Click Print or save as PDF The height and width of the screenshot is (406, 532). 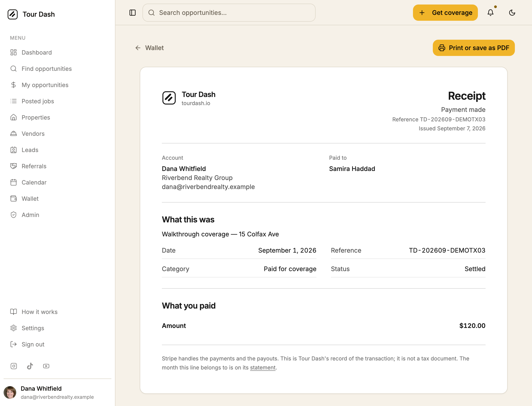click(474, 48)
